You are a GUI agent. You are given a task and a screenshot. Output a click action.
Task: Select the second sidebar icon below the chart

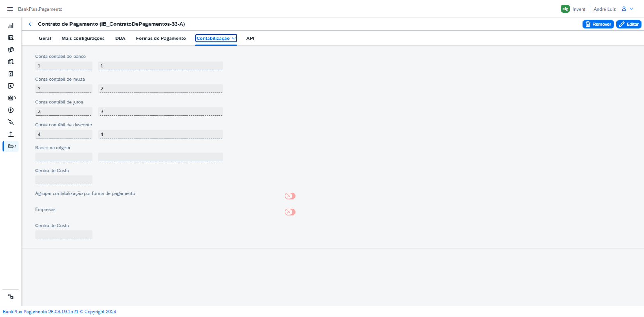(11, 38)
